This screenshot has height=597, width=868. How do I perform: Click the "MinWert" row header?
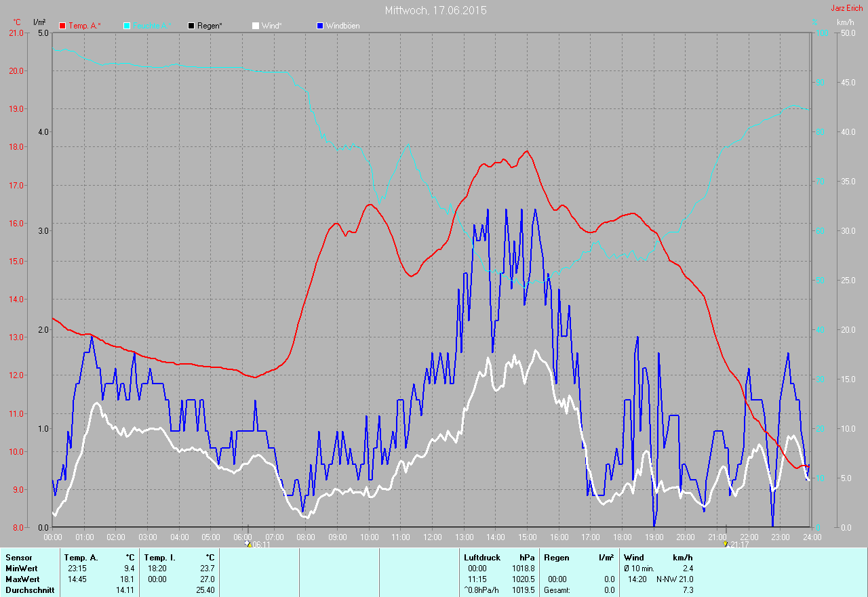[x=21, y=569]
